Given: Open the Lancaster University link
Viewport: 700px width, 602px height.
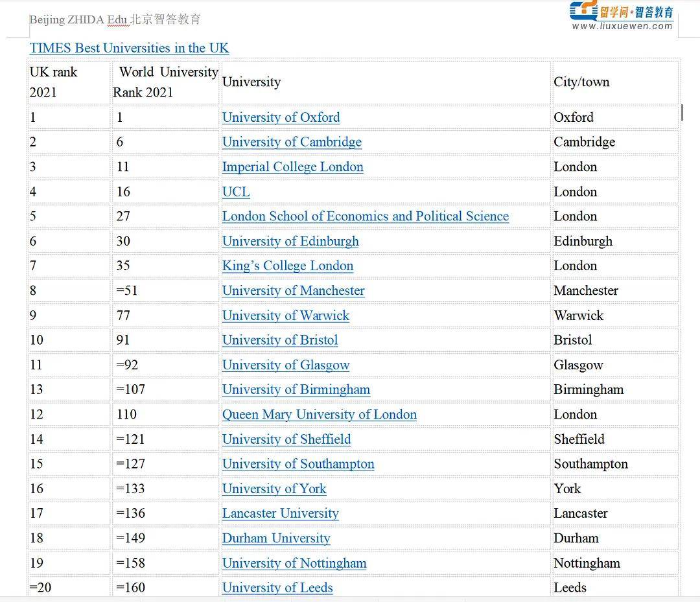Looking at the screenshot, I should pos(280,513).
